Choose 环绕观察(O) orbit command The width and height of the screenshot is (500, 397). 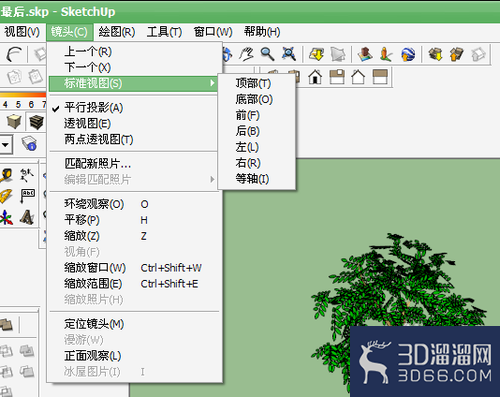tap(133, 204)
